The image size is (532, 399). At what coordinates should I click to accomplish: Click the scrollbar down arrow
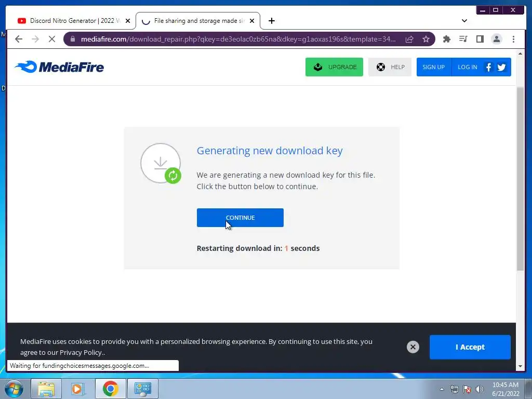(520, 366)
